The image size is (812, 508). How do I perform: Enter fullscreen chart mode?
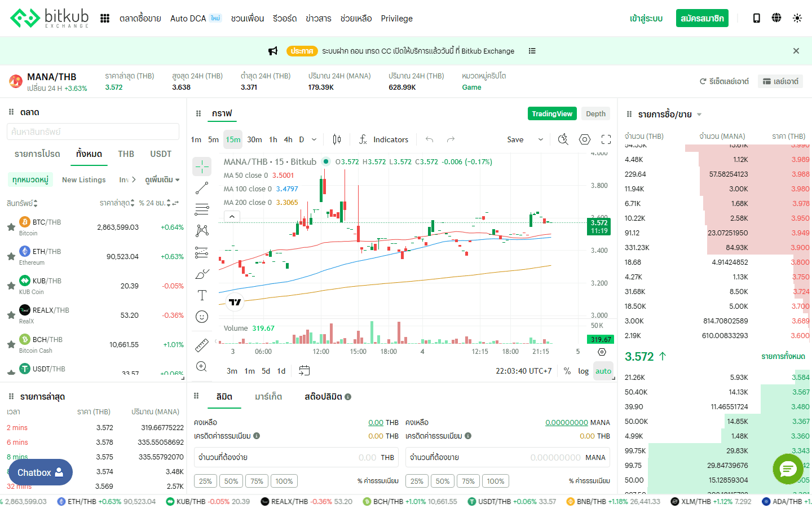click(x=606, y=139)
